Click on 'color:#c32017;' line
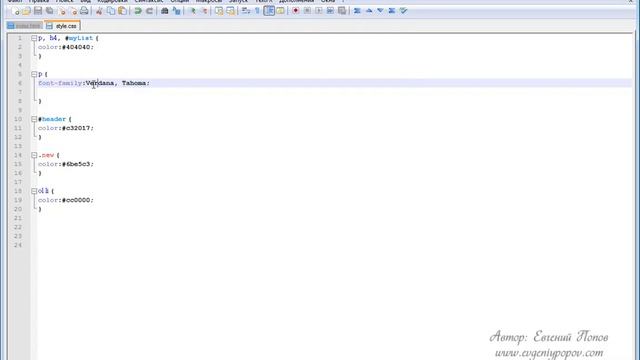The image size is (640, 360). coord(66,128)
